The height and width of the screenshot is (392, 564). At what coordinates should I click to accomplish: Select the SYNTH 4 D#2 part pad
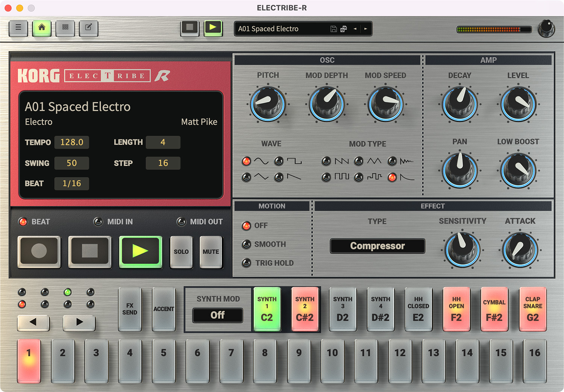pyautogui.click(x=381, y=309)
